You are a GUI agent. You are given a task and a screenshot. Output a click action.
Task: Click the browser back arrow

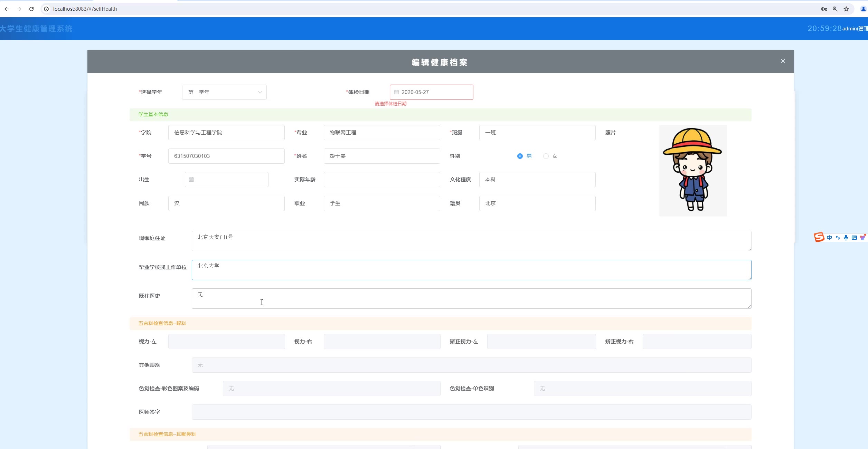(x=7, y=9)
